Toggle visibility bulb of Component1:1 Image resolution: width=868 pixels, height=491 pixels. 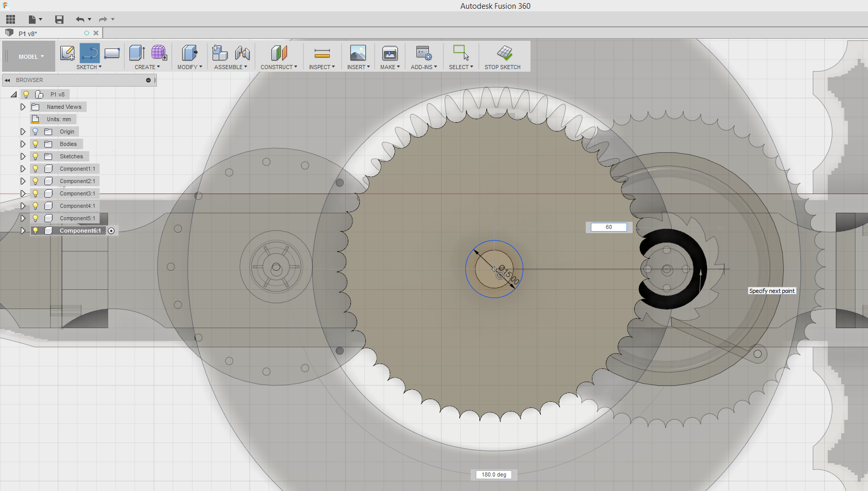pyautogui.click(x=36, y=169)
